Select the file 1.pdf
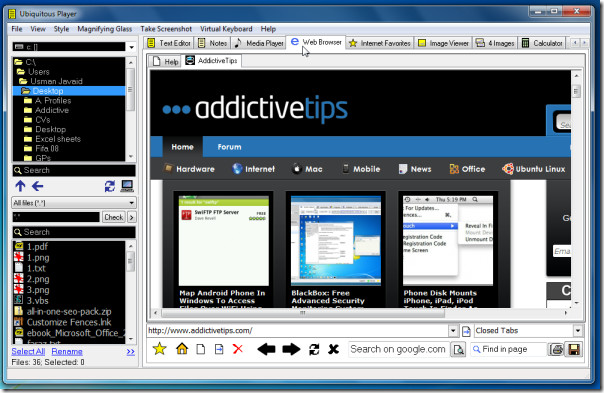Viewport: 604px width, 393px height. pos(37,247)
